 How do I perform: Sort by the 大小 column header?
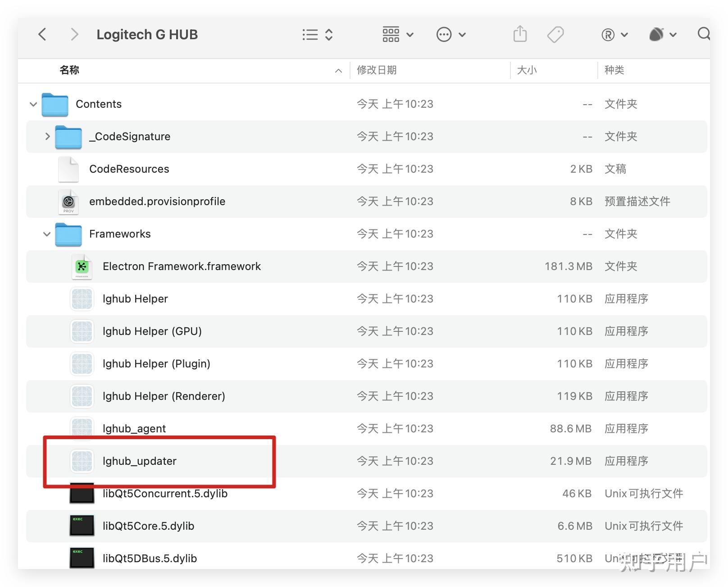[x=527, y=70]
